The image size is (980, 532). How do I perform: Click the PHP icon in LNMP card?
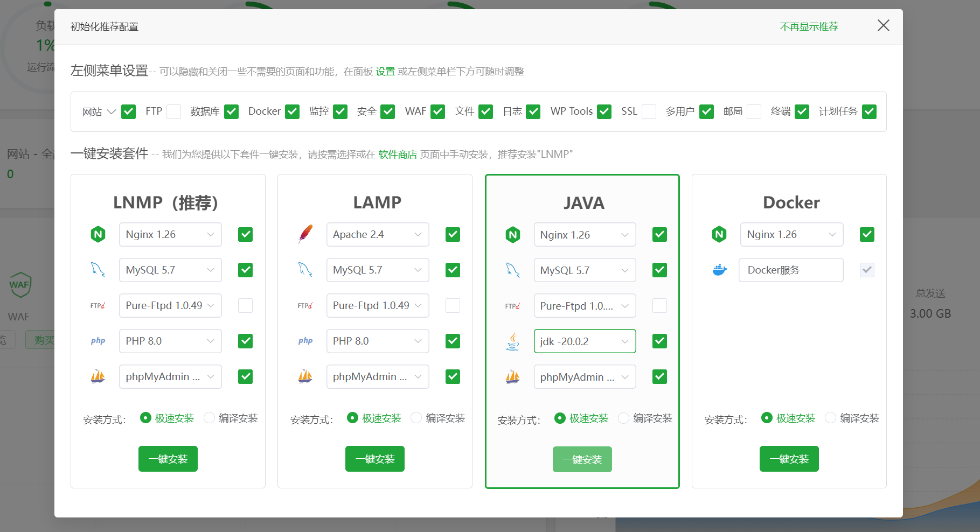click(x=98, y=341)
